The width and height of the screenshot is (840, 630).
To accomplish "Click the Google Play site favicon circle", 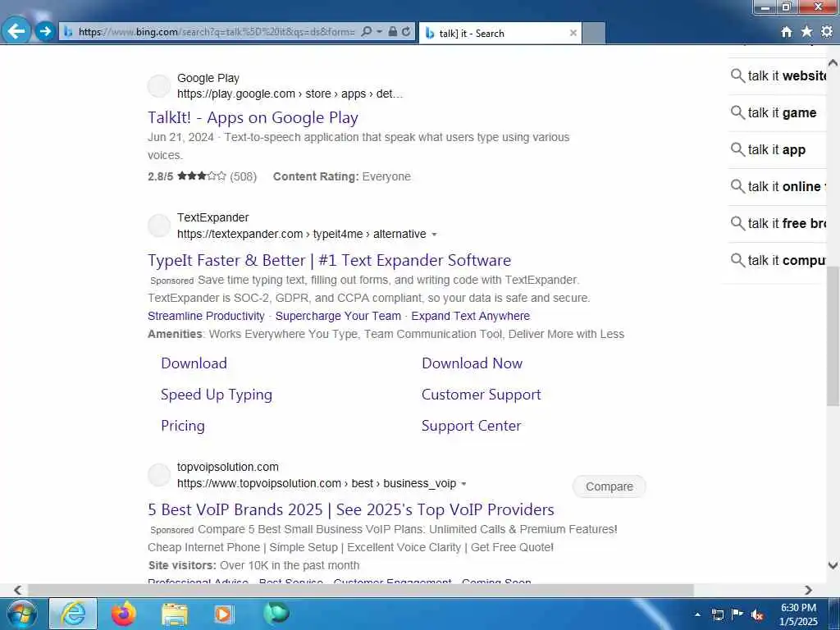I will pyautogui.click(x=159, y=85).
